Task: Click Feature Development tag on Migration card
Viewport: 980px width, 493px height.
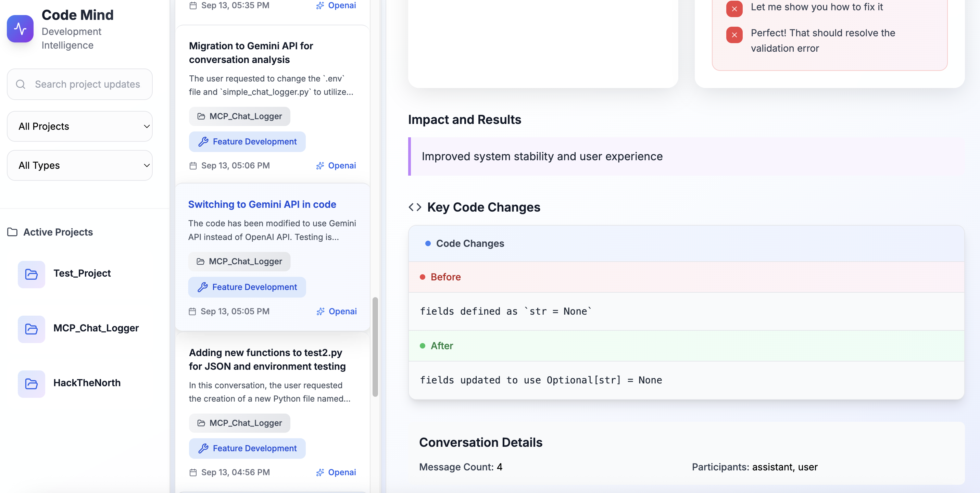Action: point(247,141)
